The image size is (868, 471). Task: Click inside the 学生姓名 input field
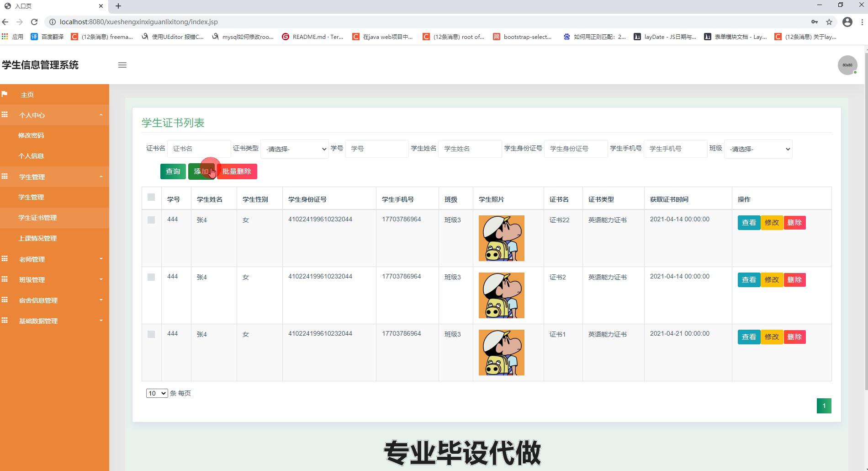[x=470, y=149]
